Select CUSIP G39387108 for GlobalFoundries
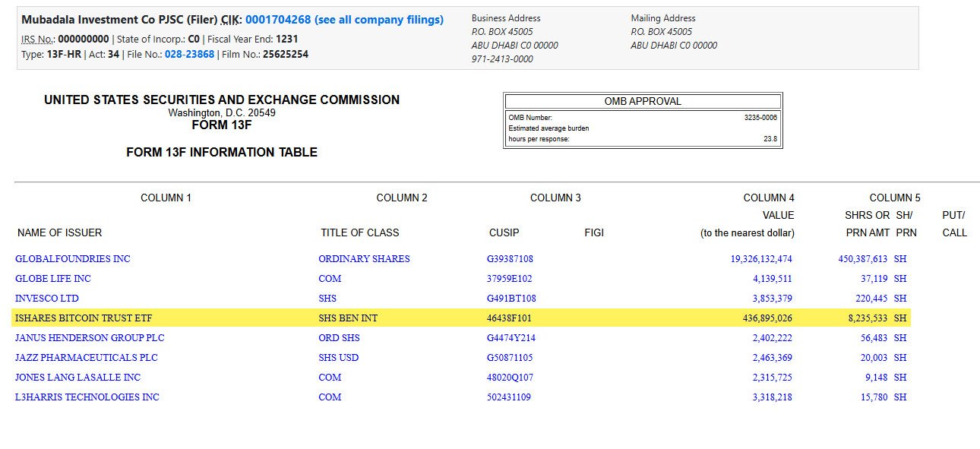Image resolution: width=980 pixels, height=449 pixels. (510, 259)
